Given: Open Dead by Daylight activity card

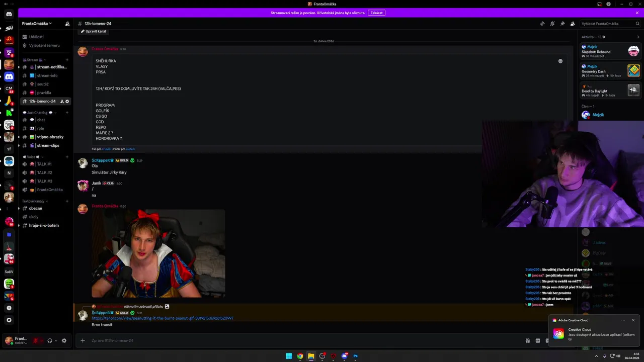Looking at the screenshot, I should click(x=610, y=90).
